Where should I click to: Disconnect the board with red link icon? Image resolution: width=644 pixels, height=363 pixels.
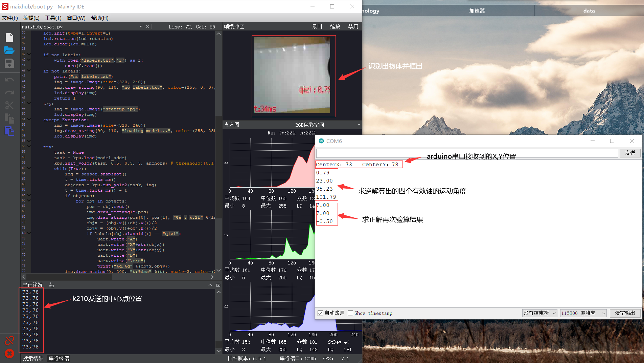(x=9, y=341)
